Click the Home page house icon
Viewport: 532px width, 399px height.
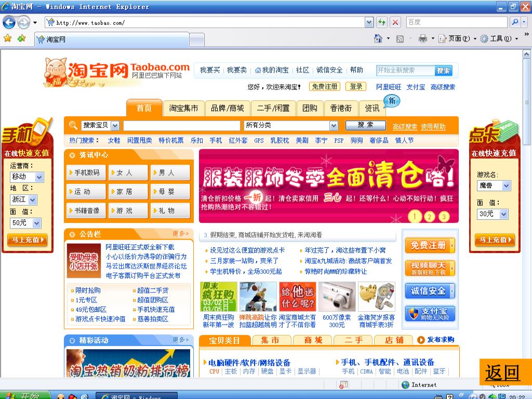[378, 38]
